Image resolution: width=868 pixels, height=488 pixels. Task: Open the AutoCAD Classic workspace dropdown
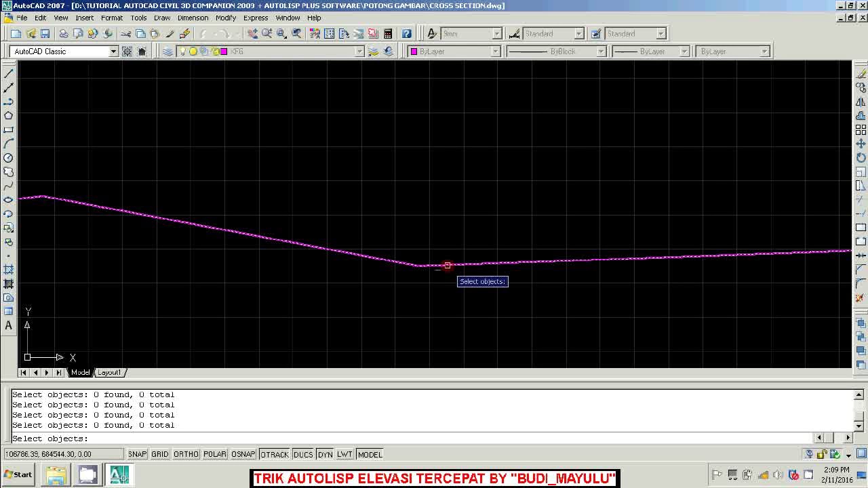tap(113, 52)
